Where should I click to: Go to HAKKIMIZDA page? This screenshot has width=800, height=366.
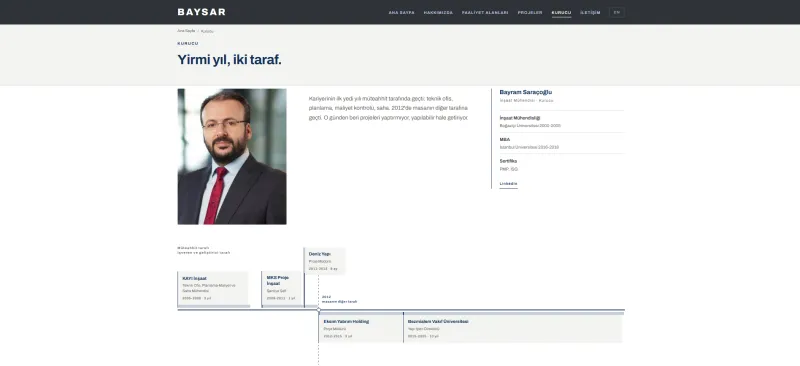438,12
